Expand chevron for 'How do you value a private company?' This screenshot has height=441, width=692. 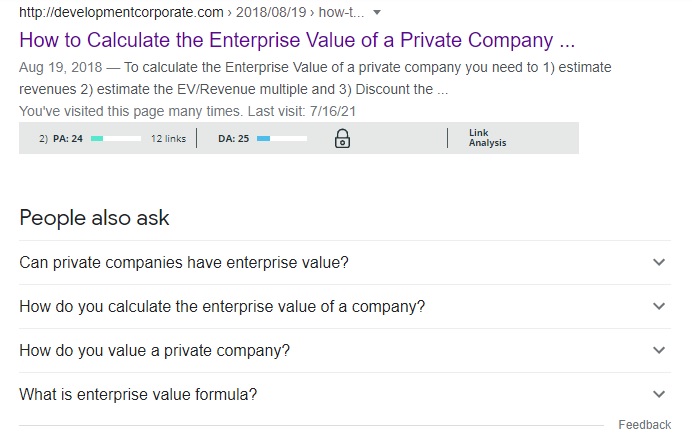coord(658,351)
